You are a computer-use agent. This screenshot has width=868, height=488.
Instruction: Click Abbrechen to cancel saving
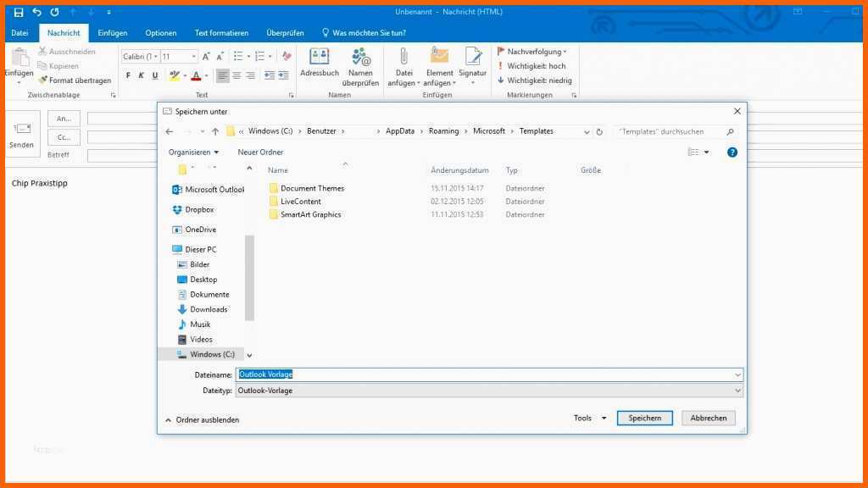[x=709, y=419]
